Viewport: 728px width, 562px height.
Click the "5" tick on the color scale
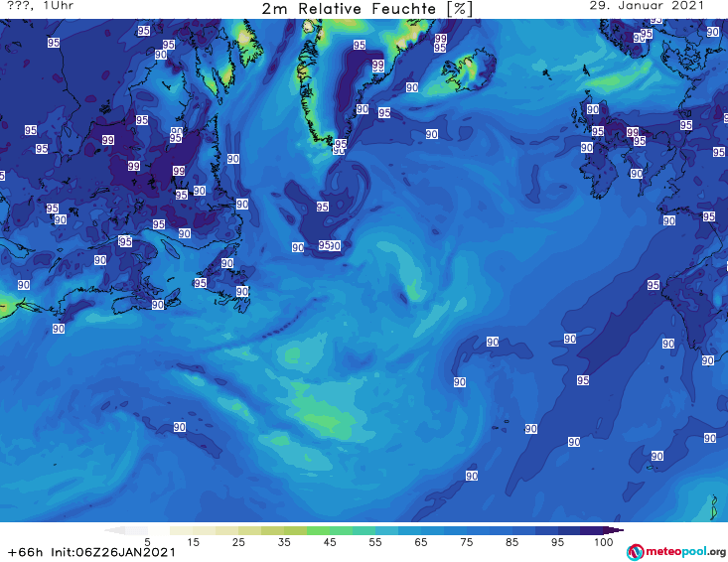coord(147,542)
